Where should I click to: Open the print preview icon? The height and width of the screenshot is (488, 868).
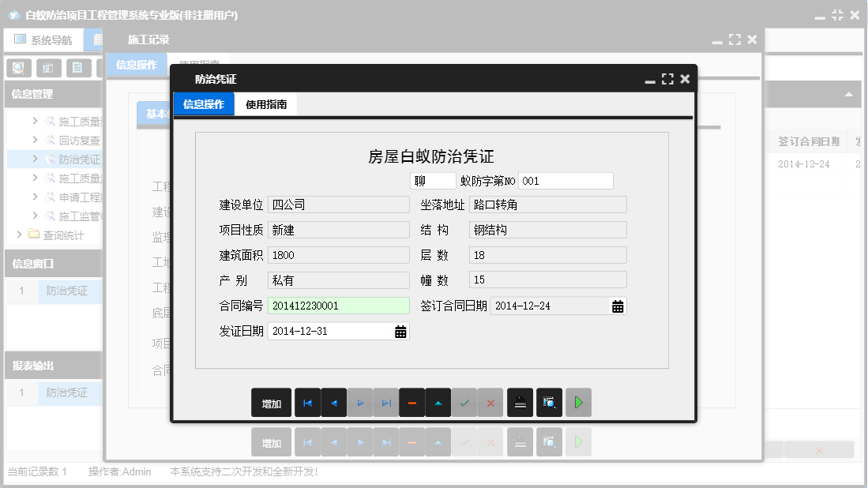548,402
